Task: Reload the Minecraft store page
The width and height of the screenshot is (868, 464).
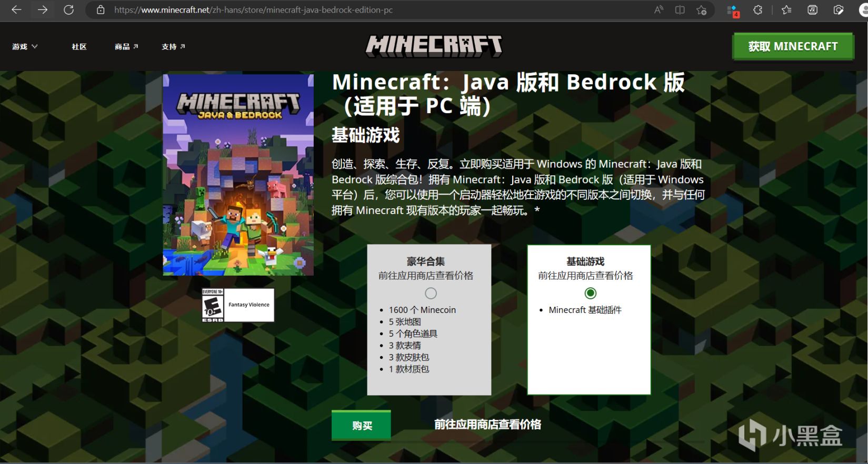Action: click(x=68, y=10)
